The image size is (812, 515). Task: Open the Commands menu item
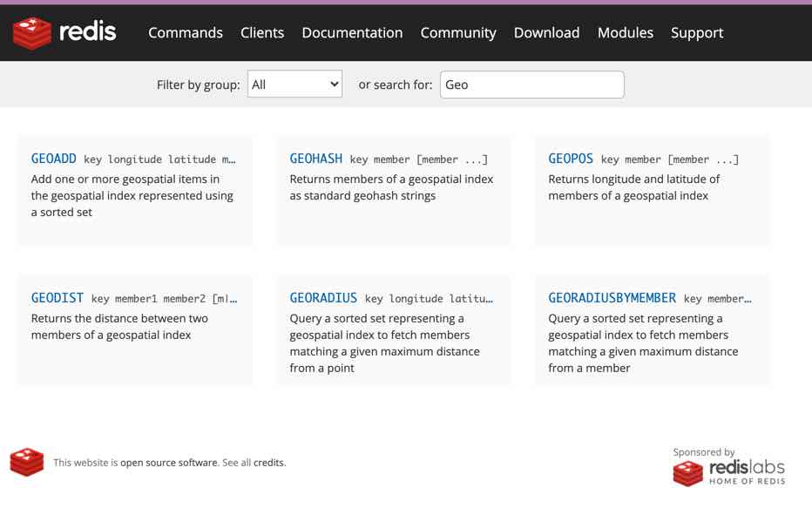[x=186, y=33]
